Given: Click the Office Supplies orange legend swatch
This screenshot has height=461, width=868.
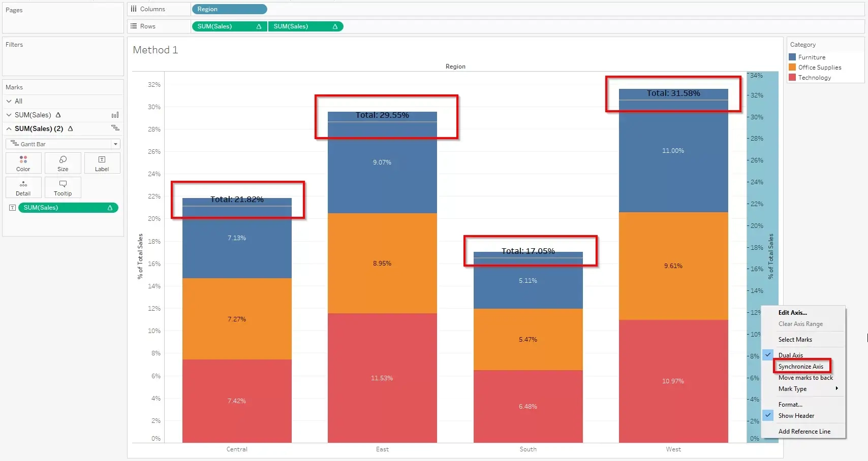Looking at the screenshot, I should click(x=793, y=67).
